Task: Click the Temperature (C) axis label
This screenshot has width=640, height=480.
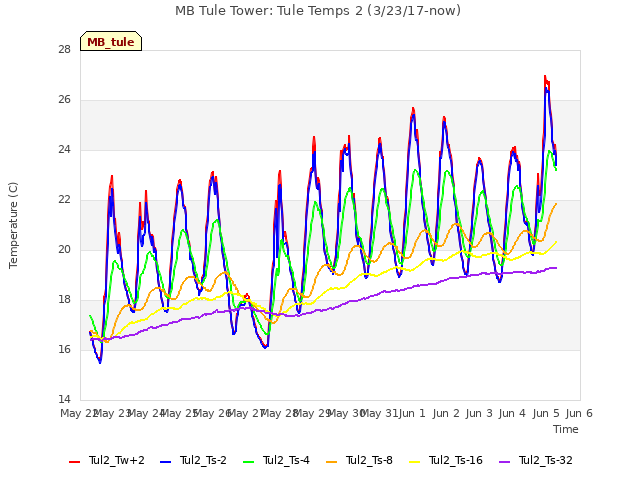Action: point(13,225)
